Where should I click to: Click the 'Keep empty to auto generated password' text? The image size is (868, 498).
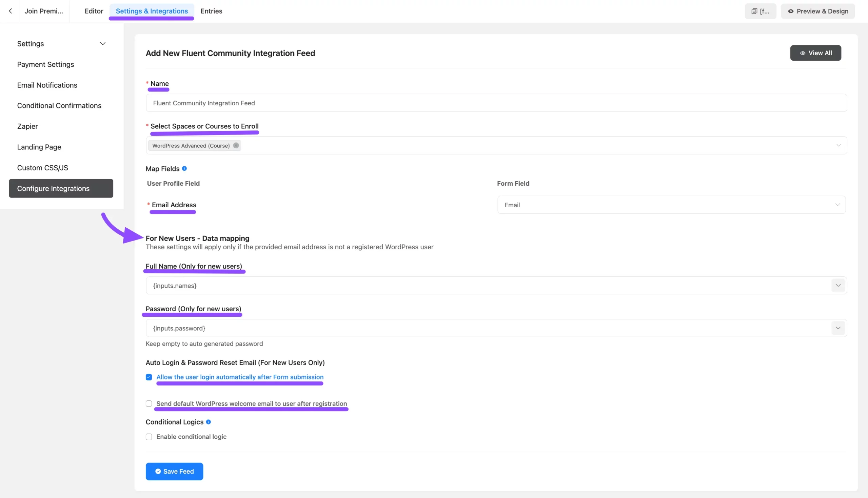coord(204,344)
